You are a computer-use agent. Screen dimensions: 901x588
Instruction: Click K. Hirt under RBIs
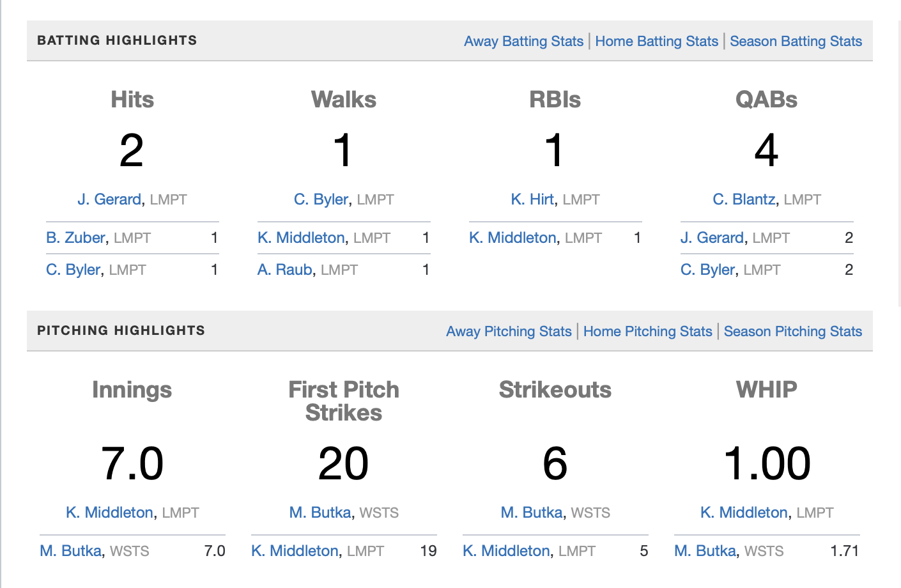click(532, 199)
